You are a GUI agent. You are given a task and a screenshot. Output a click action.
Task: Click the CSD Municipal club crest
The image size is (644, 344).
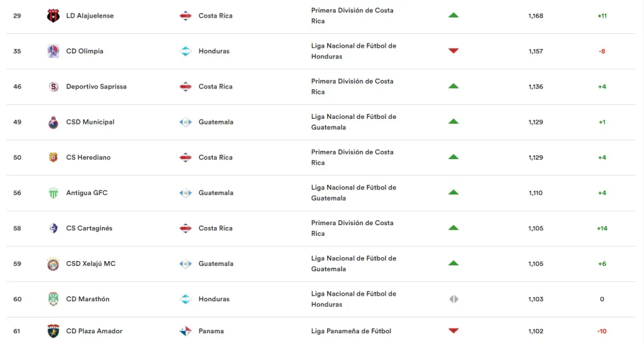pos(53,122)
